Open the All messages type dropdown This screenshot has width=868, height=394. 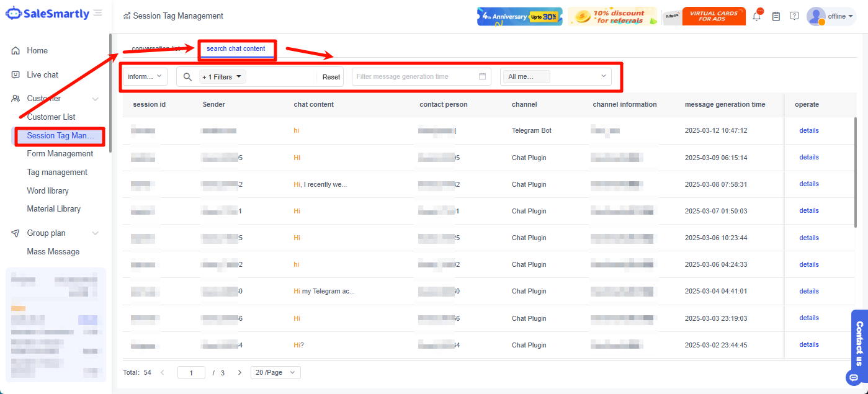tap(555, 76)
